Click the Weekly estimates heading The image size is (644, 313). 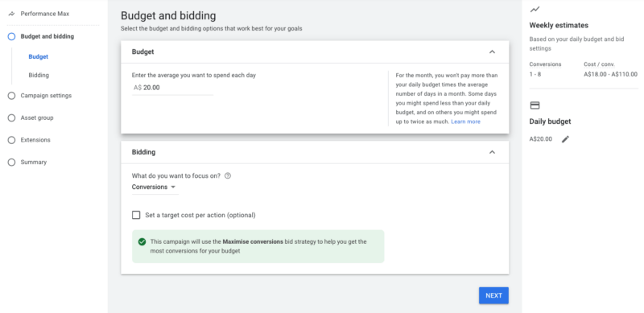tap(559, 26)
